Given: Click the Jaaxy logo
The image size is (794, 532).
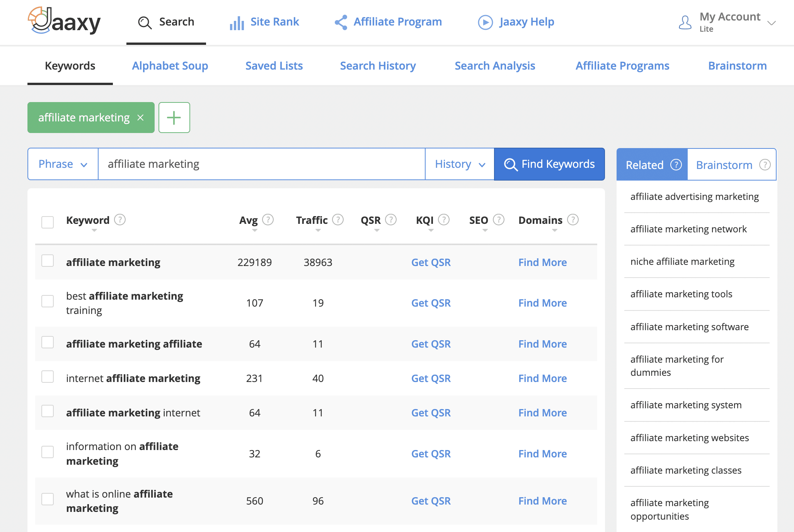Looking at the screenshot, I should [64, 21].
